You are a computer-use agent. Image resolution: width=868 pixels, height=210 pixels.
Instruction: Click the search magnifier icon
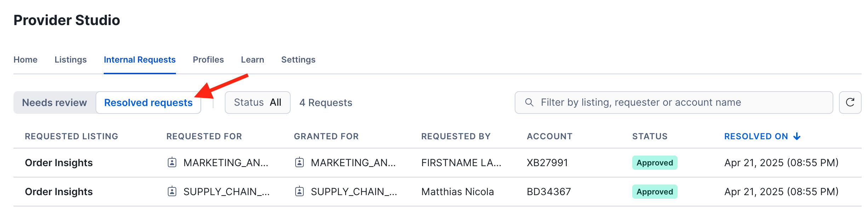[529, 103]
